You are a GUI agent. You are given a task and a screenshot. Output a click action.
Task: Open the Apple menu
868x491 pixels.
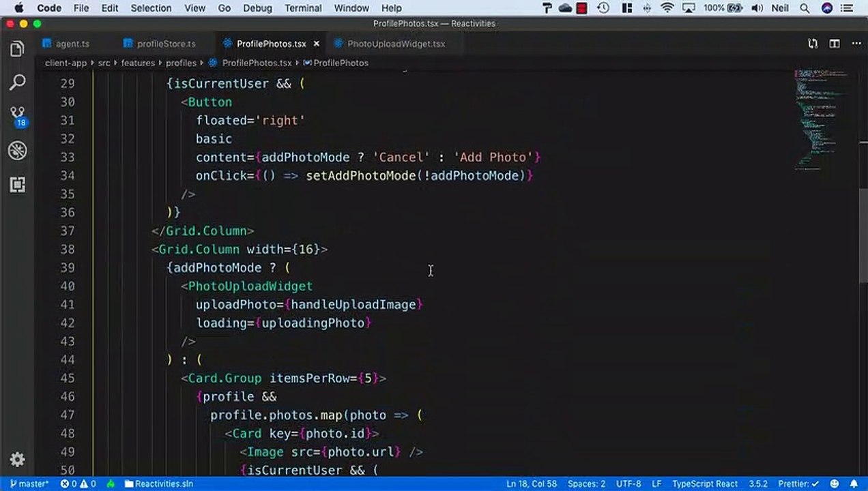pos(18,8)
